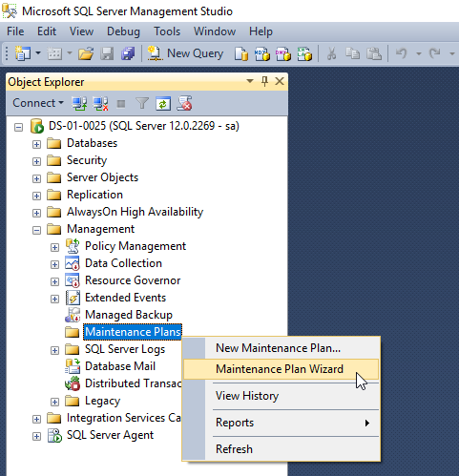Expand the SQL Server Logs folder
The width and height of the screenshot is (459, 476).
click(x=54, y=350)
